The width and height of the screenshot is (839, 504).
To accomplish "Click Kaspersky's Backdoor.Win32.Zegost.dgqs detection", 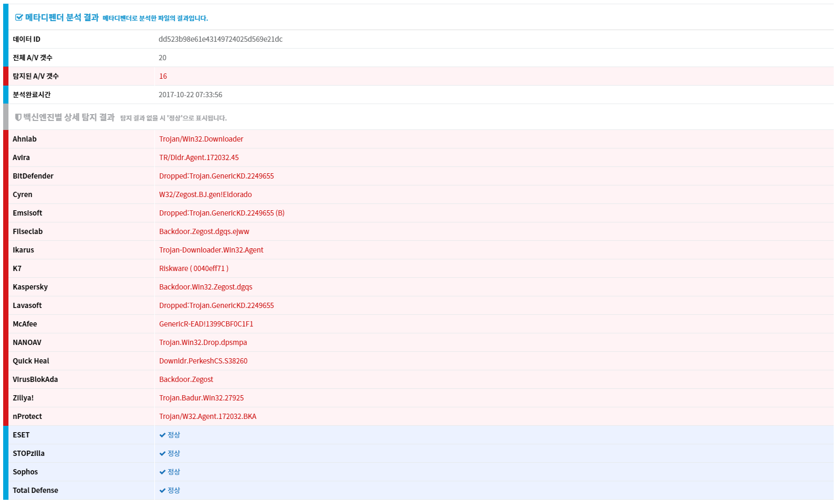I will (206, 287).
